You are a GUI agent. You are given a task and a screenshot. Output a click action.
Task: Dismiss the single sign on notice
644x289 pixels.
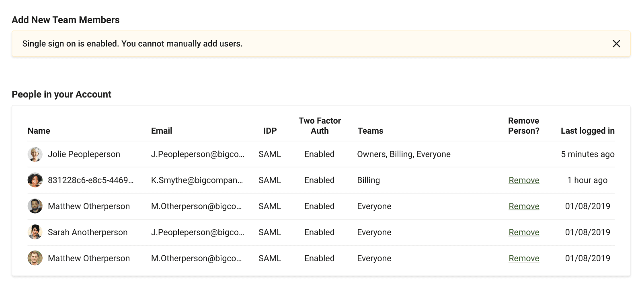coord(616,44)
